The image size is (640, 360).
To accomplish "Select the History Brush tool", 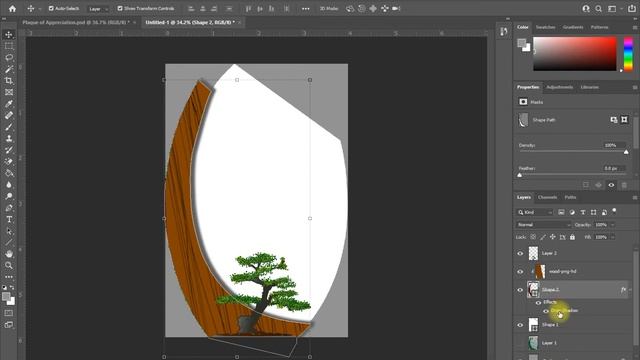I will 9,150.
